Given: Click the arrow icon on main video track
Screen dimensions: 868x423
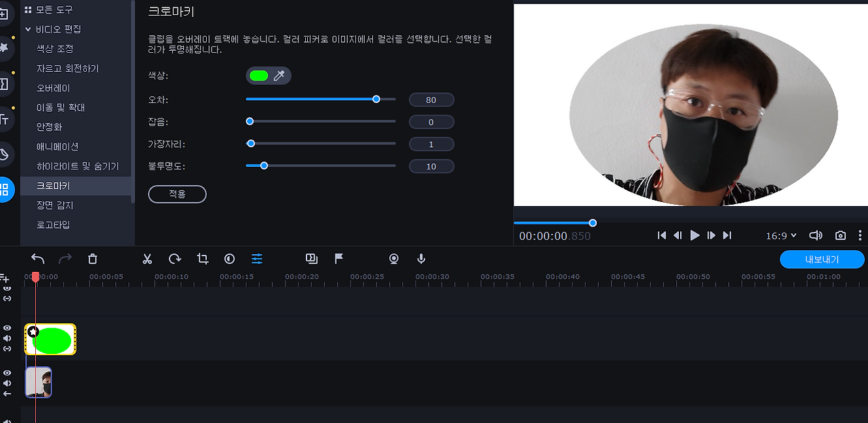Looking at the screenshot, I should tap(7, 393).
